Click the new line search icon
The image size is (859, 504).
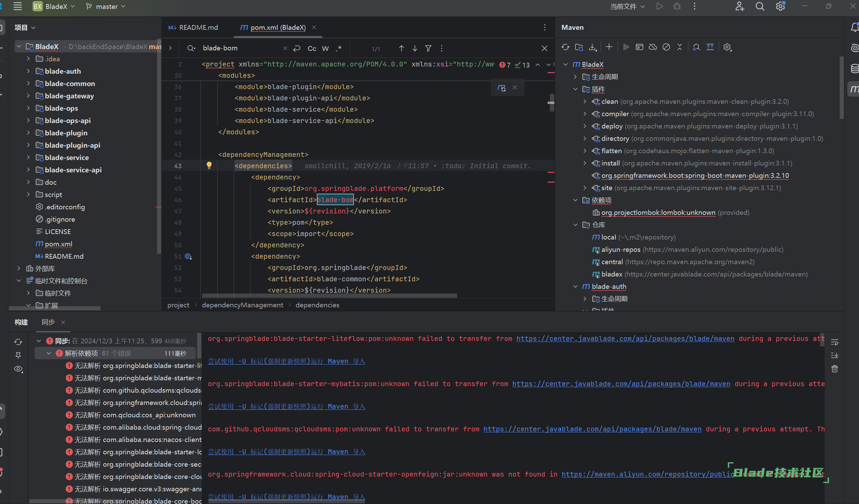[x=297, y=48]
